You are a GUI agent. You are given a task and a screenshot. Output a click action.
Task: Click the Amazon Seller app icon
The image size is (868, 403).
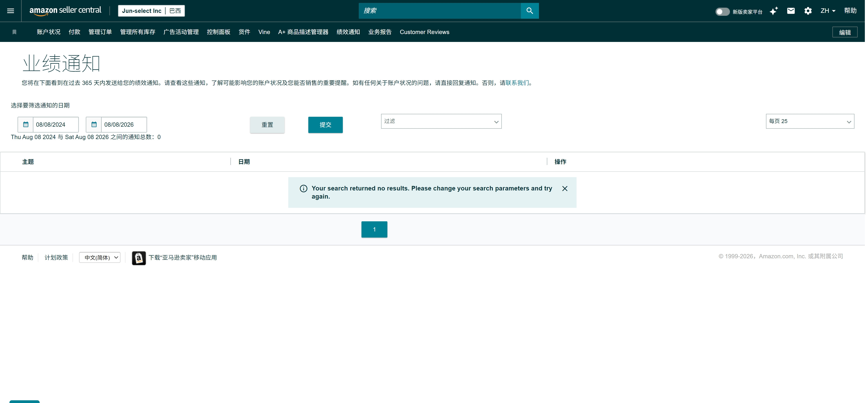139,258
